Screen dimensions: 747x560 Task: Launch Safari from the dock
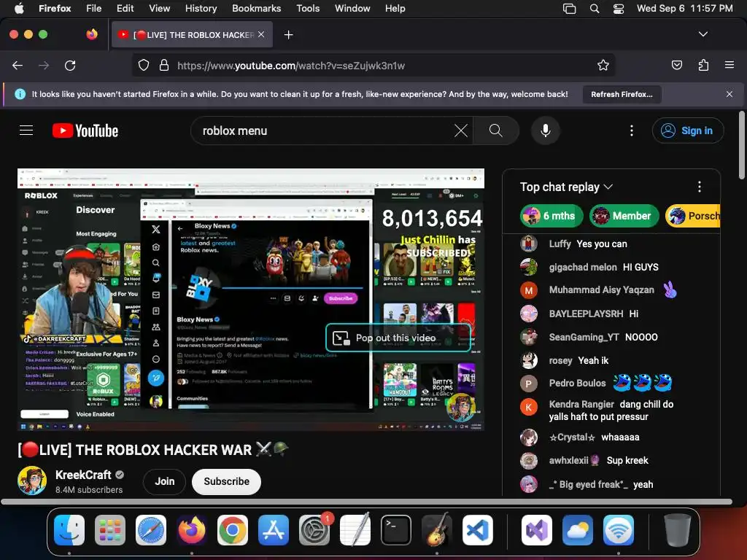[151, 530]
